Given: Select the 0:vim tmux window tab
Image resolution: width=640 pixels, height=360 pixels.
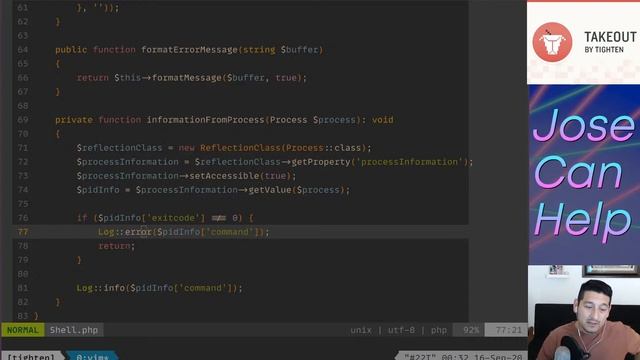Looking at the screenshot, I should click(92, 356).
